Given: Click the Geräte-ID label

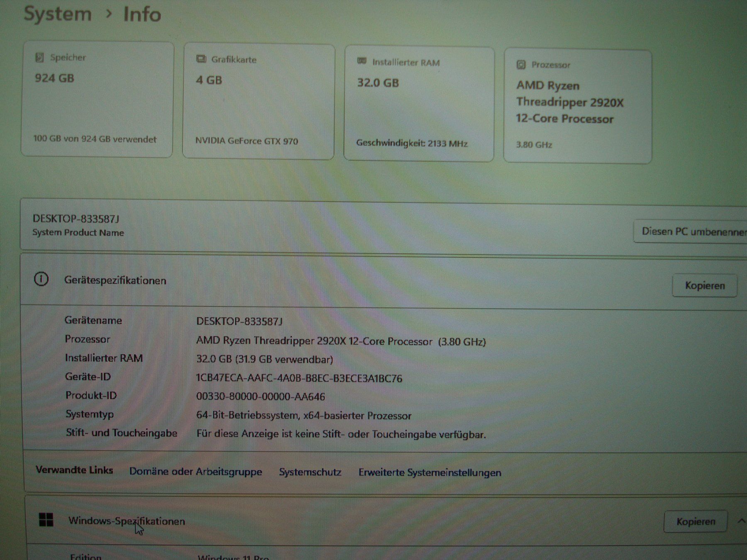Looking at the screenshot, I should (88, 377).
